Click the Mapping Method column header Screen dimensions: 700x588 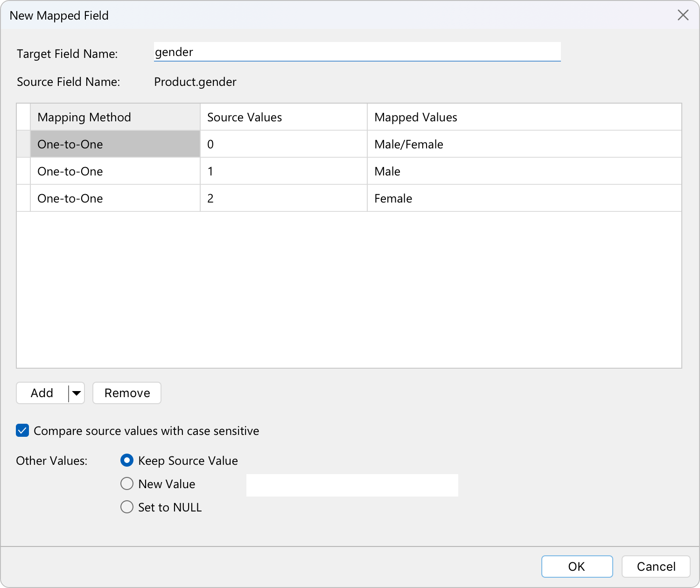tap(115, 117)
